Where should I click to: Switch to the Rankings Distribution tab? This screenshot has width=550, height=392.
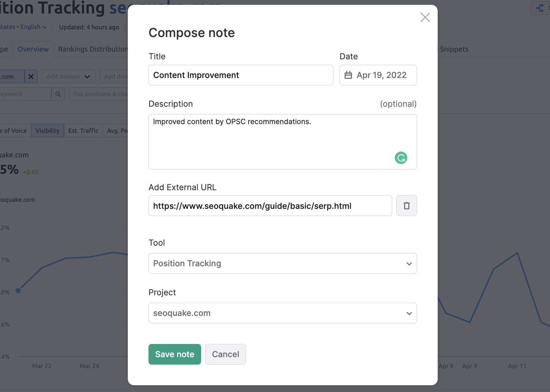(x=93, y=49)
